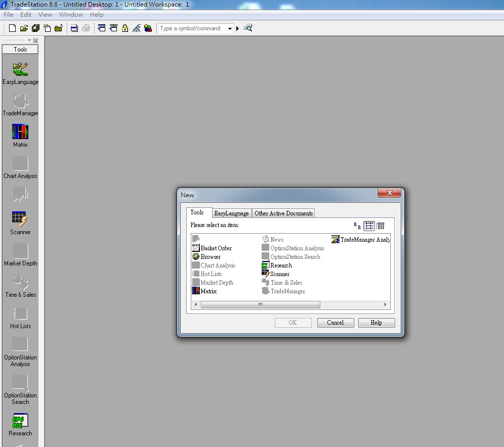Click Time & Sales in the New dialog
This screenshot has height=447, width=504.
pos(282,283)
